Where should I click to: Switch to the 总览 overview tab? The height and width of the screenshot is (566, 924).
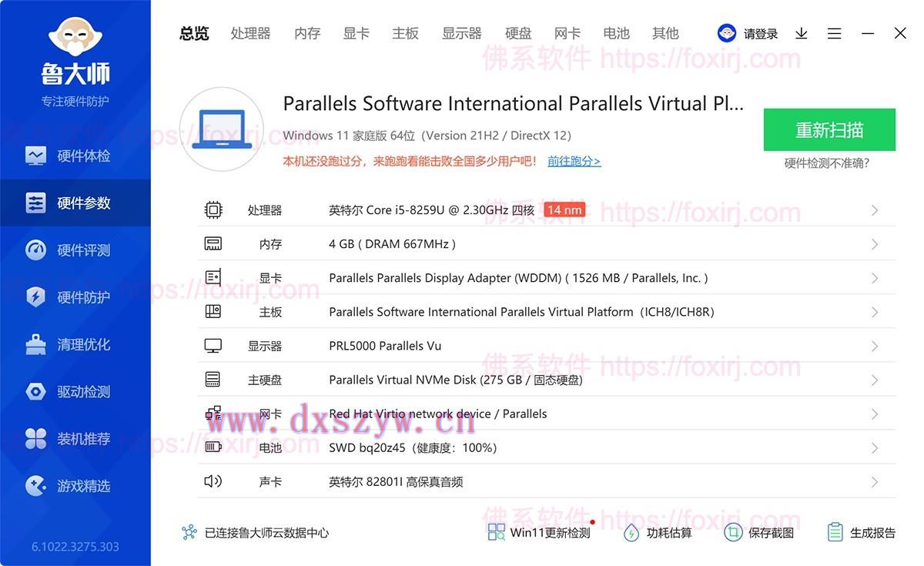coord(194,33)
